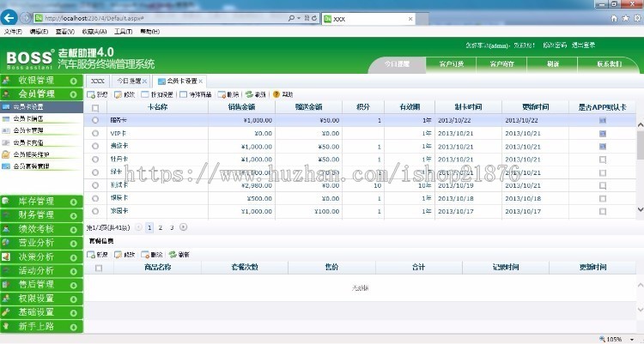Click the 退出登录 logout link

pyautogui.click(x=582, y=45)
